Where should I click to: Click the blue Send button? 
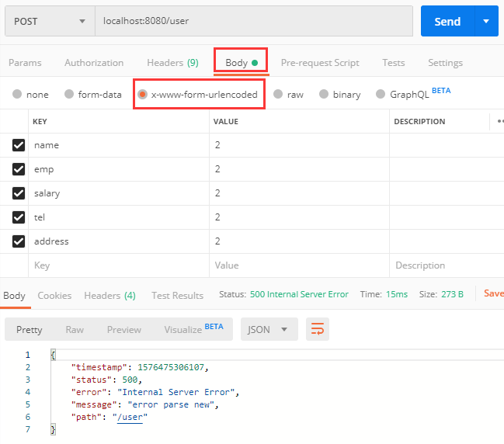(x=447, y=21)
